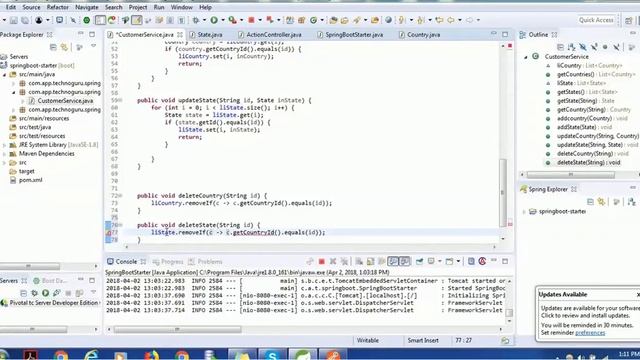Click the Save All icon in the toolbar
Screen dimensions: 640x360
click(x=25, y=20)
